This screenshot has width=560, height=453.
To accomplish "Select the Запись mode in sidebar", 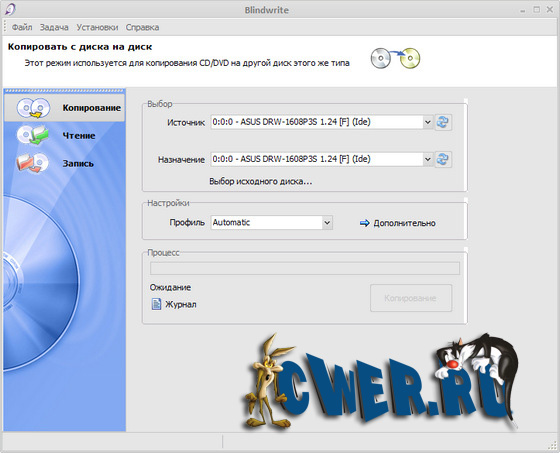I will 64,163.
